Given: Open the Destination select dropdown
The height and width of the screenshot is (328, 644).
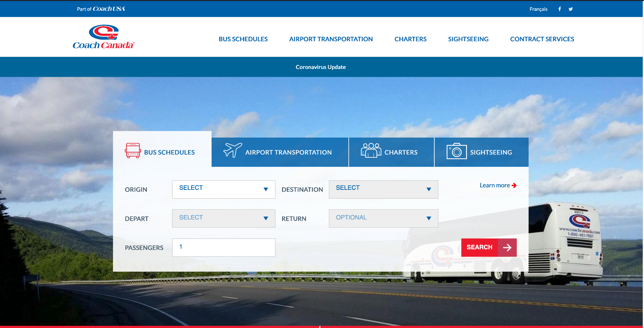Looking at the screenshot, I should [383, 189].
